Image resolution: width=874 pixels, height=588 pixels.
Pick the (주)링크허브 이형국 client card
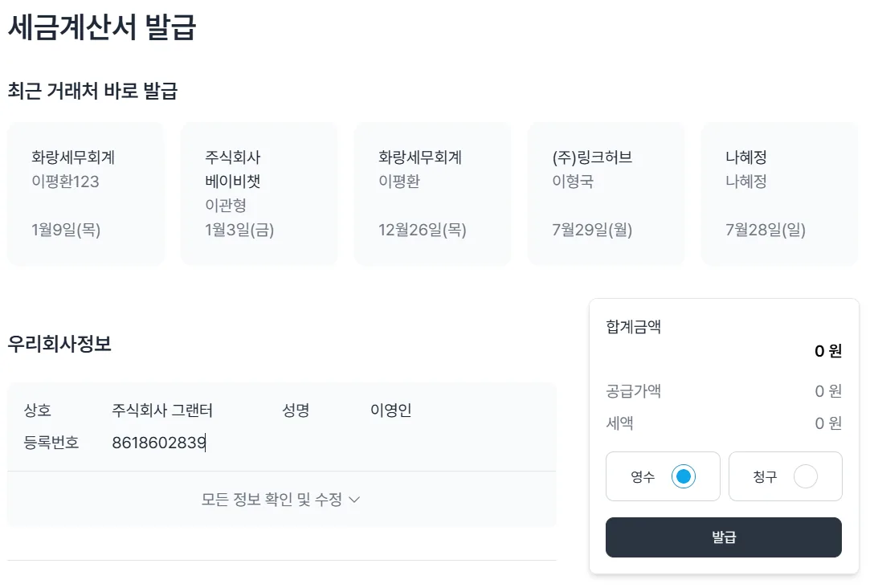(x=606, y=194)
